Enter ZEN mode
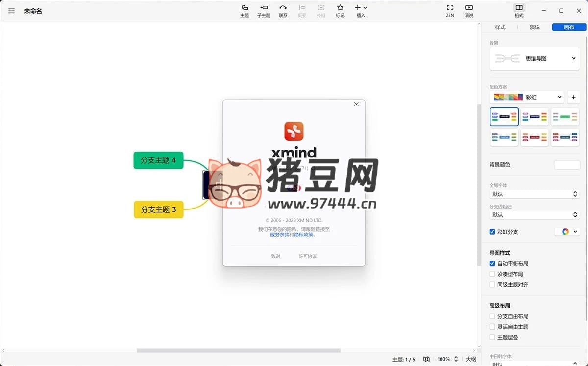 (450, 11)
